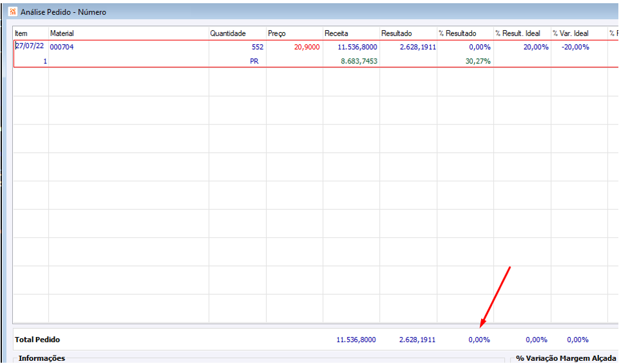Click green value 8.683,7453
The width and height of the screenshot is (619, 364).
tap(359, 61)
